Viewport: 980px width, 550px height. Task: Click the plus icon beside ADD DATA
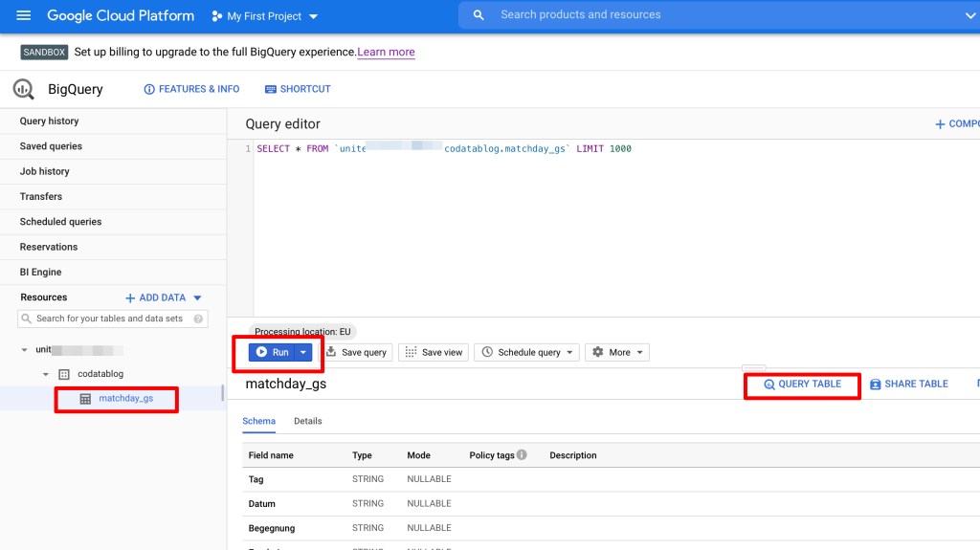click(x=130, y=298)
